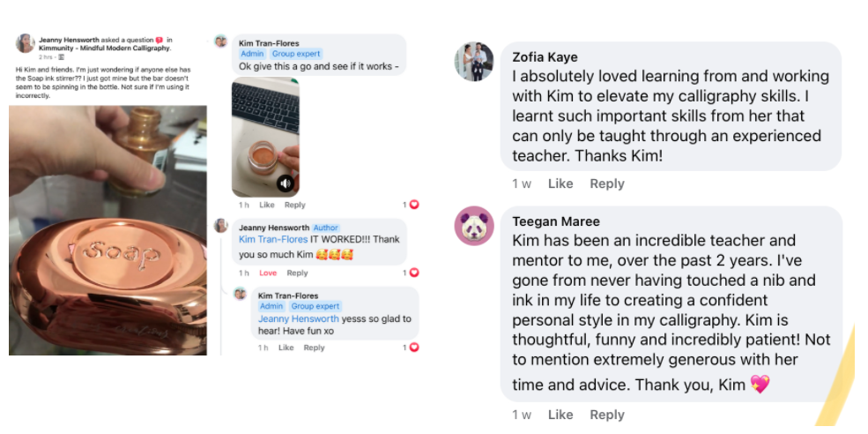The image size is (868, 434).
Task: Click Kim Tran-Flores's avatar beside the first comment
Action: click(x=221, y=41)
